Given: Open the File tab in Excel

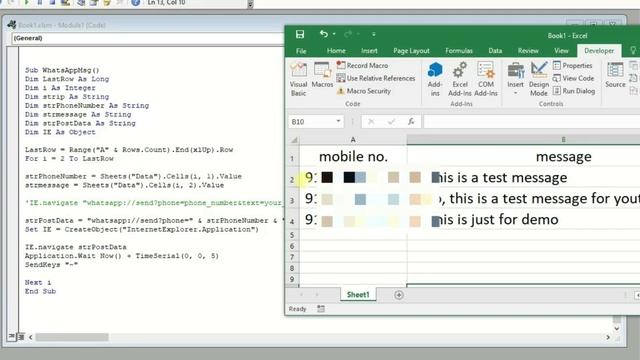Looking at the screenshot, I should coord(301,51).
